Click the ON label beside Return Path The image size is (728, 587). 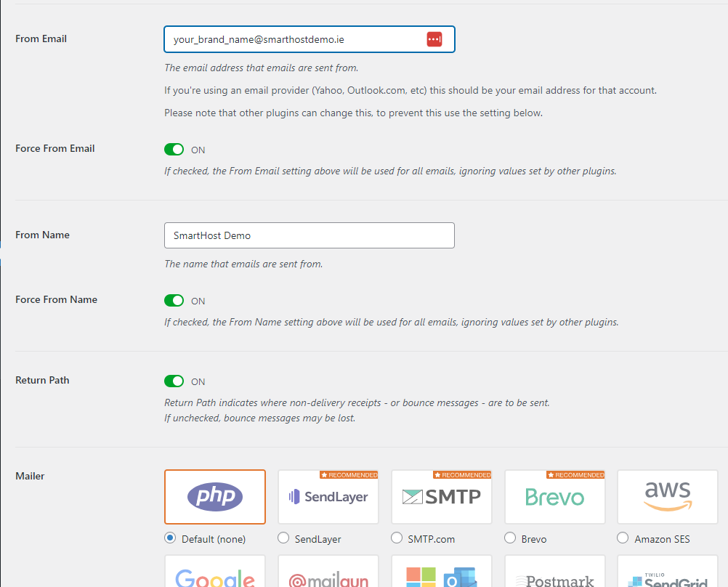tap(198, 381)
